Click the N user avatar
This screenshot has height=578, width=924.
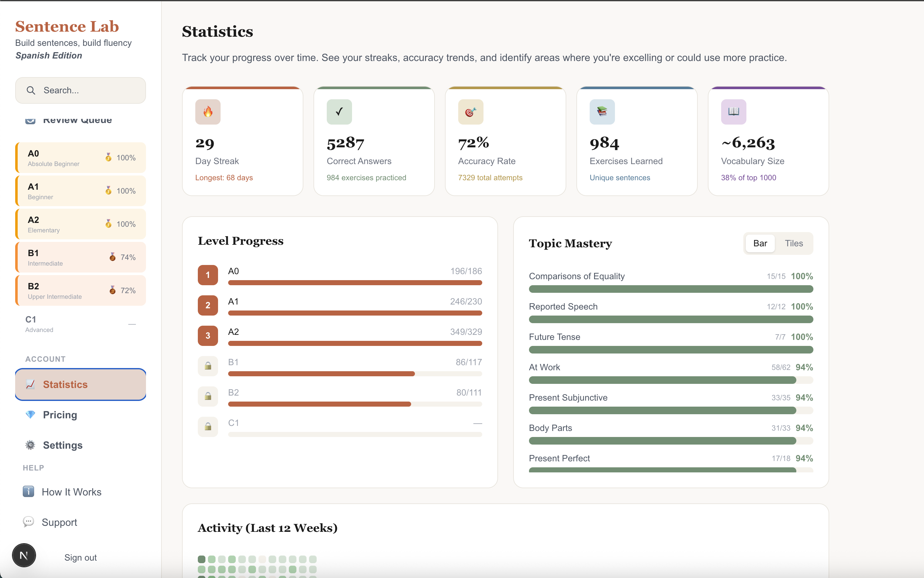(24, 556)
